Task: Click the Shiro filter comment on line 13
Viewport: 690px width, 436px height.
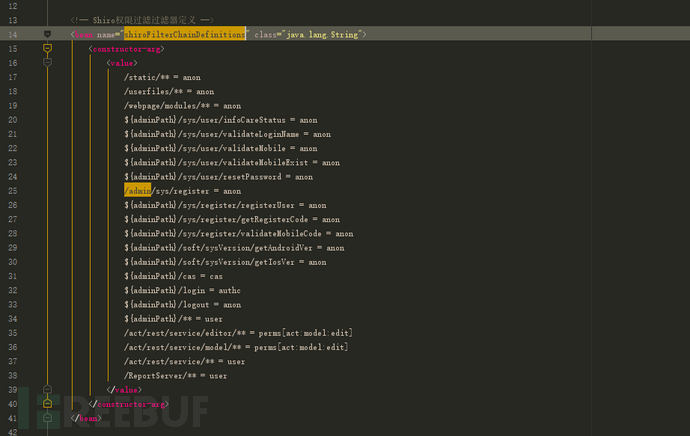Action: click(142, 20)
